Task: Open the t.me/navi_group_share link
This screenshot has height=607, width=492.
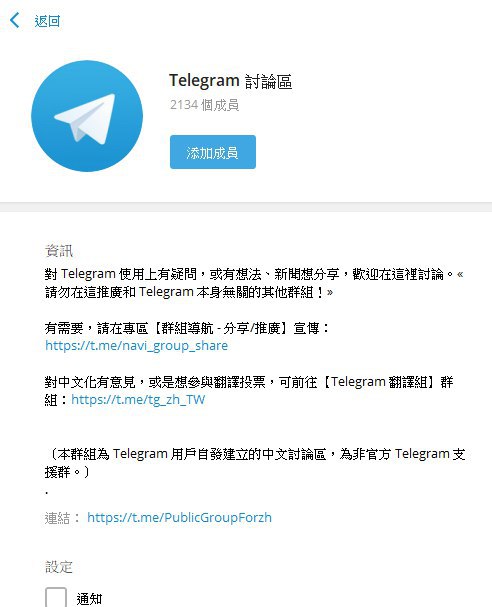Action: tap(136, 346)
